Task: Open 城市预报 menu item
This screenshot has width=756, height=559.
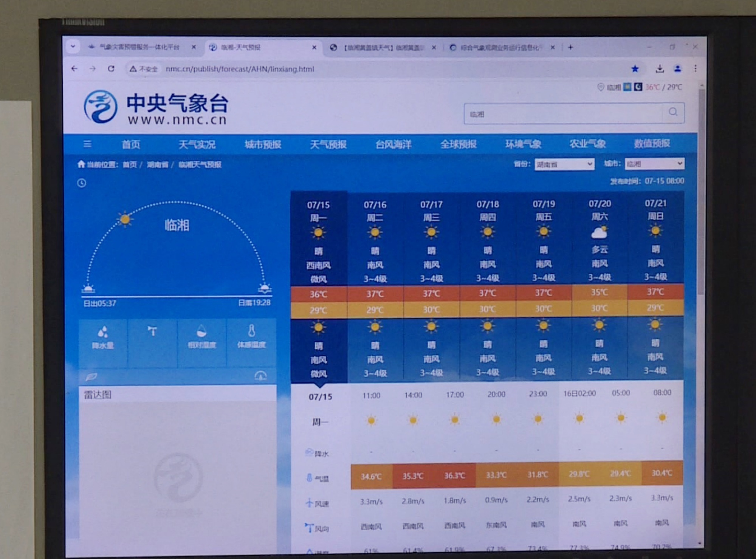Action: point(263,144)
